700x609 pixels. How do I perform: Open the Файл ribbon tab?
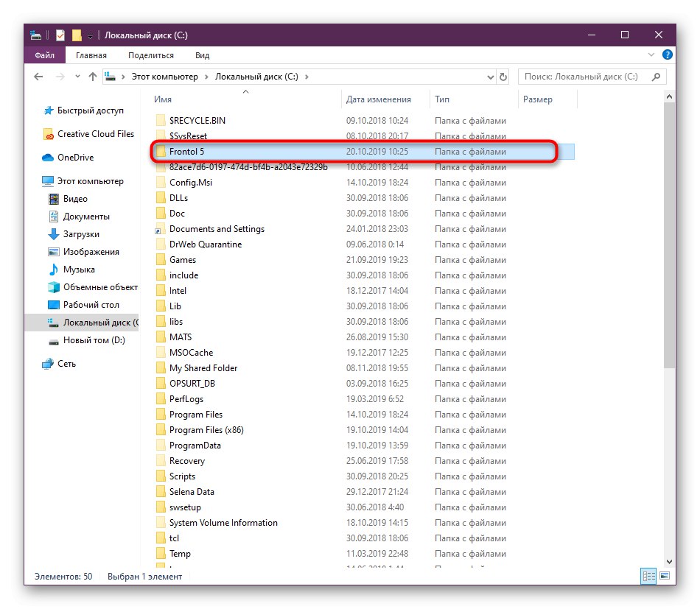[x=45, y=55]
